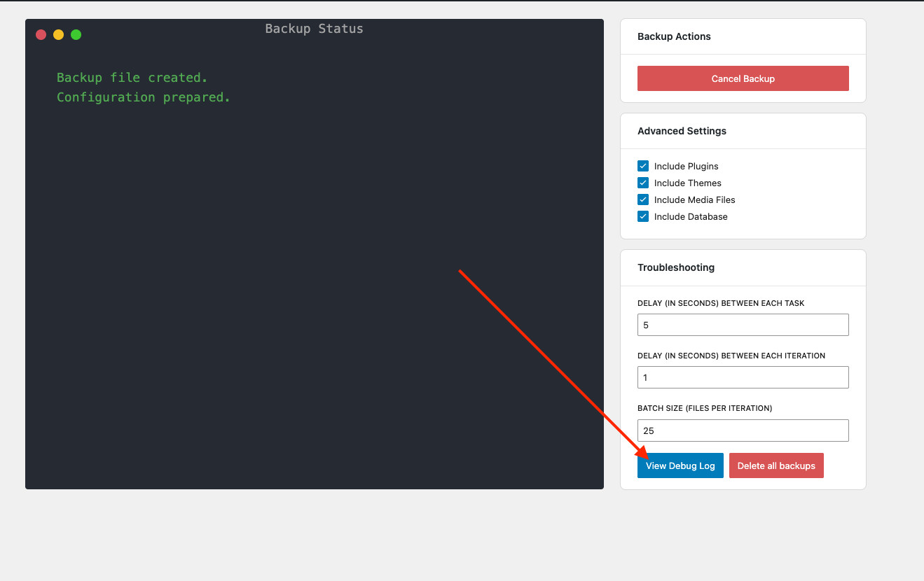
Task: Click the batch size input field
Action: pos(743,430)
